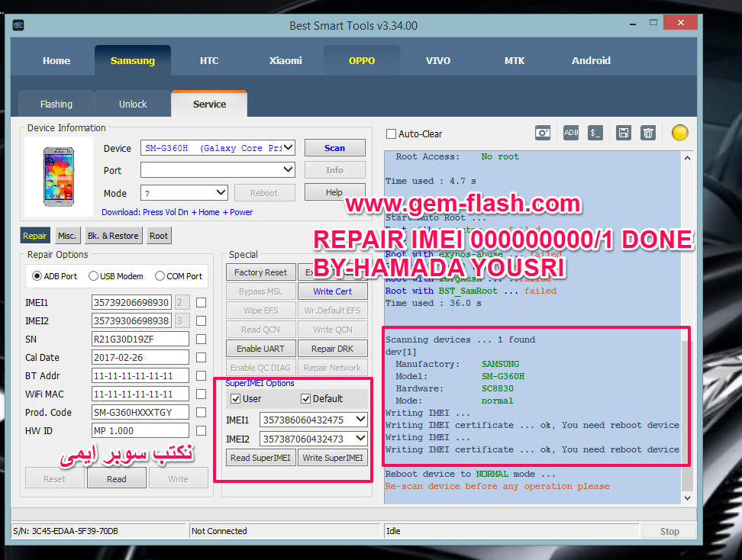Open the Flashing sub-tab

[x=56, y=104]
